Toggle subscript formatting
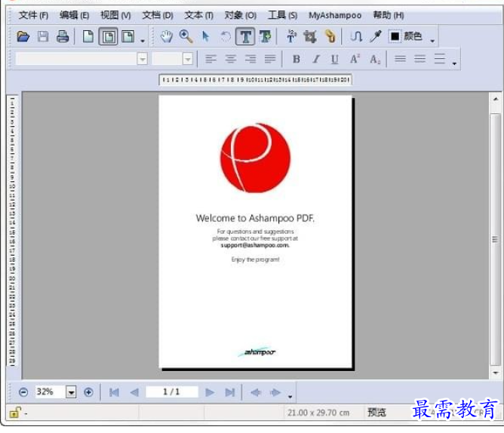The image size is (504, 433). point(375,59)
